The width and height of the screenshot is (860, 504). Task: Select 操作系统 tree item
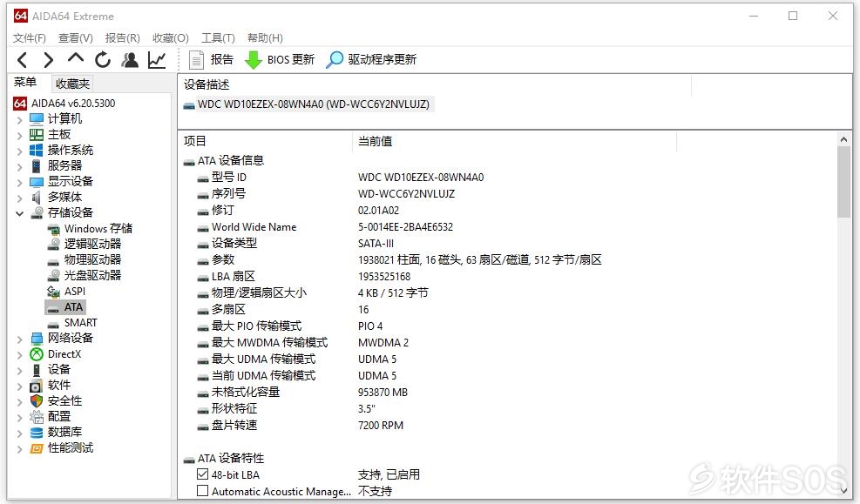pyautogui.click(x=71, y=150)
